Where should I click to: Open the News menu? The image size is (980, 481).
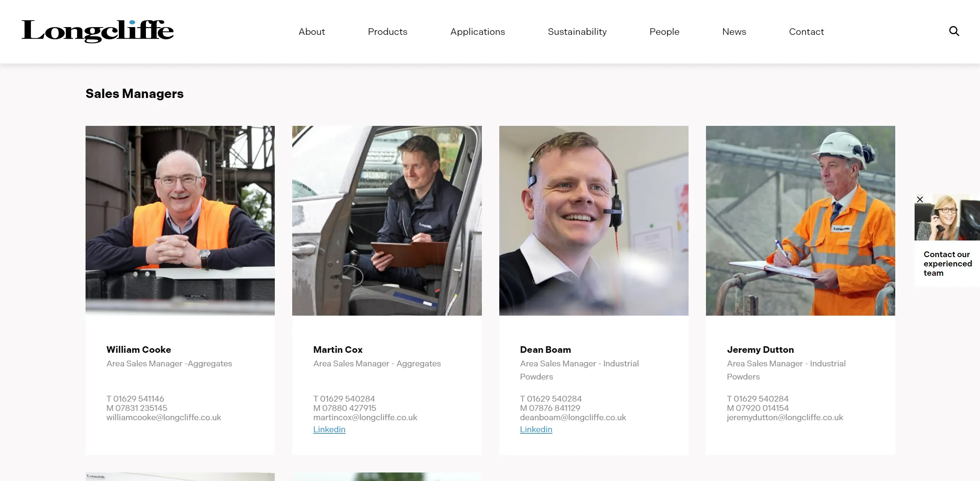(734, 31)
